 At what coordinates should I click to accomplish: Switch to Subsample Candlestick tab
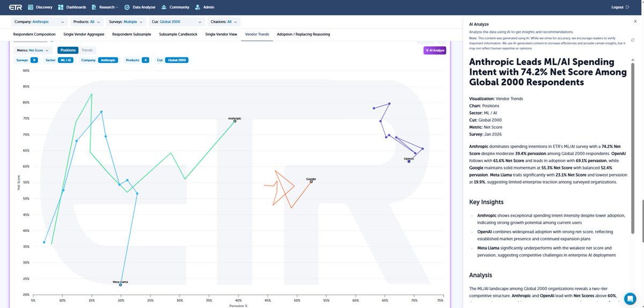(179, 34)
